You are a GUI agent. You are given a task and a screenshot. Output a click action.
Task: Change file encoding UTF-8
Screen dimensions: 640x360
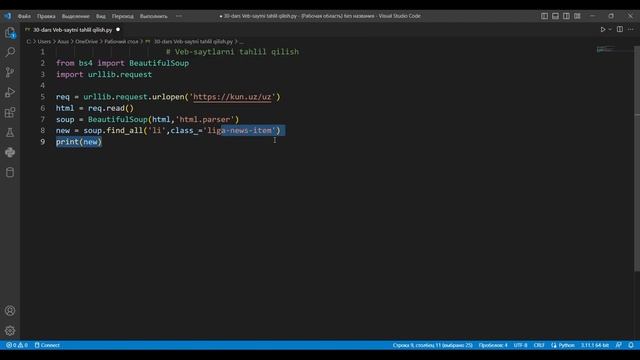pyautogui.click(x=520, y=345)
